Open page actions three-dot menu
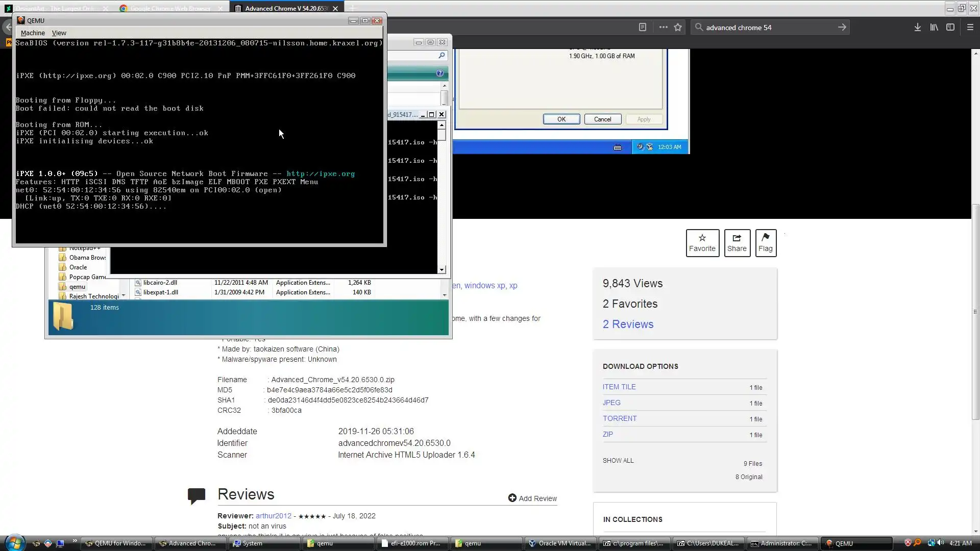This screenshot has height=551, width=980. tap(663, 28)
